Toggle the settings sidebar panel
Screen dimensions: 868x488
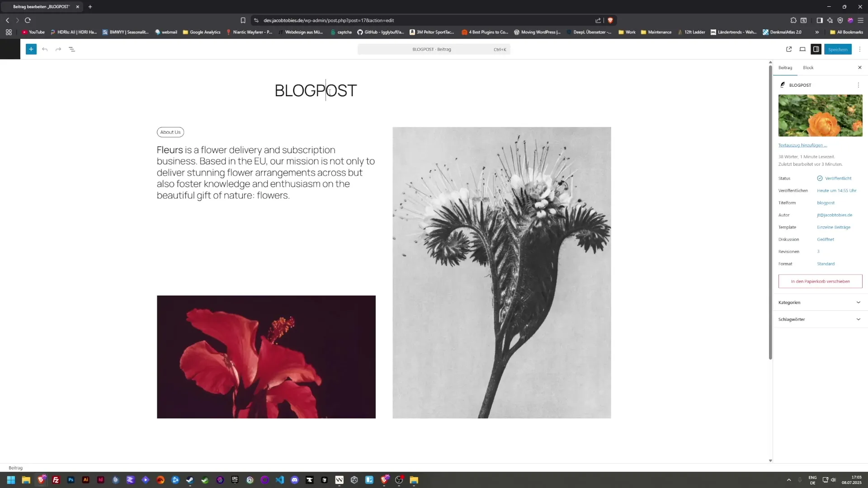[816, 49]
